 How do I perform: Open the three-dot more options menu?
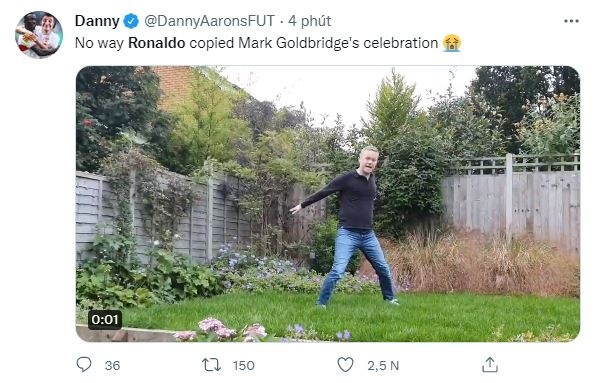click(571, 21)
